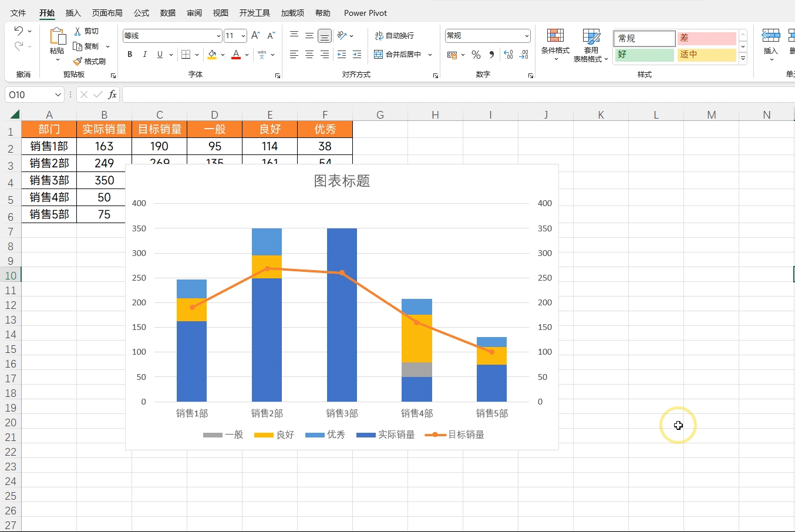The height and width of the screenshot is (532, 795).
Task: Click the chart title 图表标题
Action: pyautogui.click(x=342, y=181)
